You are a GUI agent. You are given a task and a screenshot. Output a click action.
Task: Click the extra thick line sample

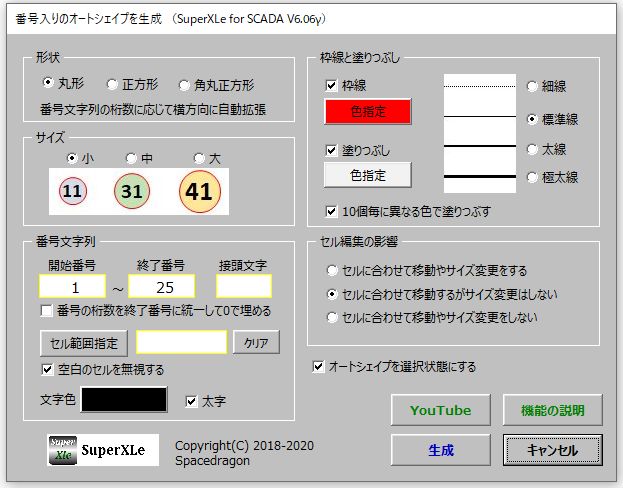480,176
